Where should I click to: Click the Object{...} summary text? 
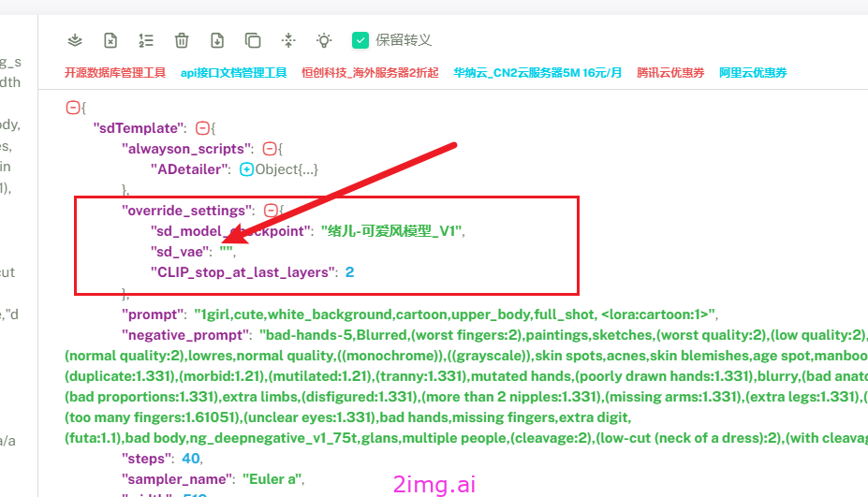(x=287, y=169)
